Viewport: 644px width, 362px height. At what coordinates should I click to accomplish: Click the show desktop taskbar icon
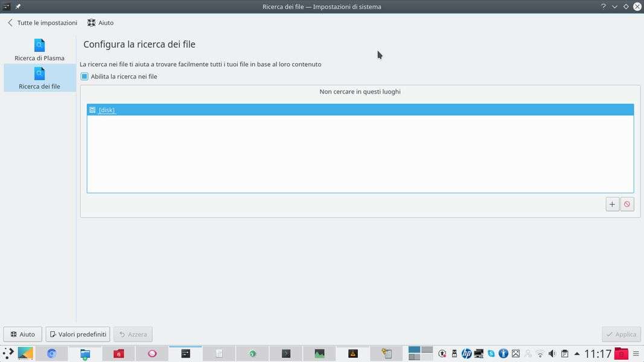(x=25, y=354)
